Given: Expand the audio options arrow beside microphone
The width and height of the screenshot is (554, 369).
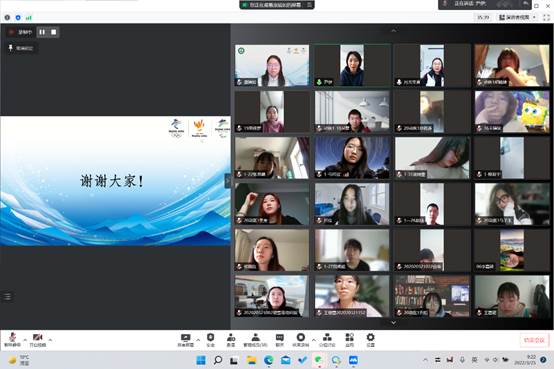Looking at the screenshot, I should click(25, 340).
